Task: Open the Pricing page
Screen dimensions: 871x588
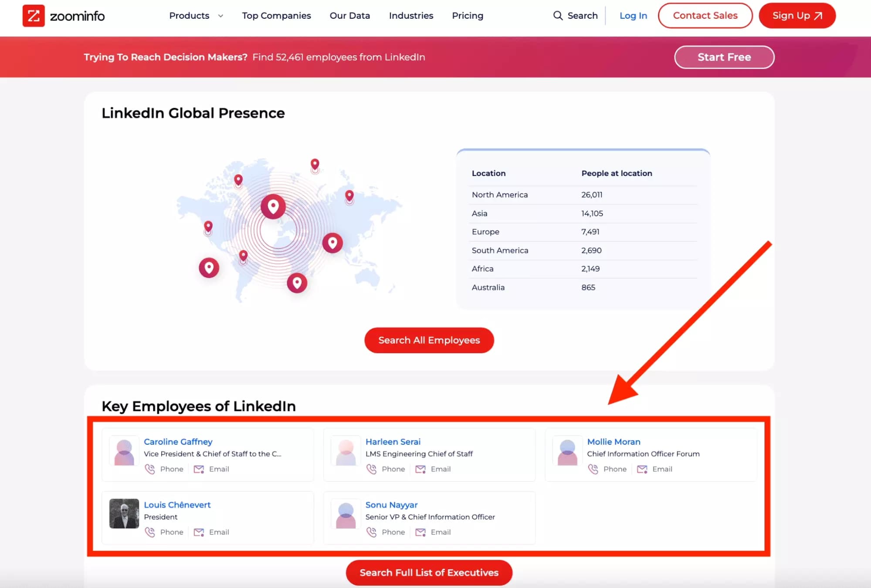Action: point(468,16)
